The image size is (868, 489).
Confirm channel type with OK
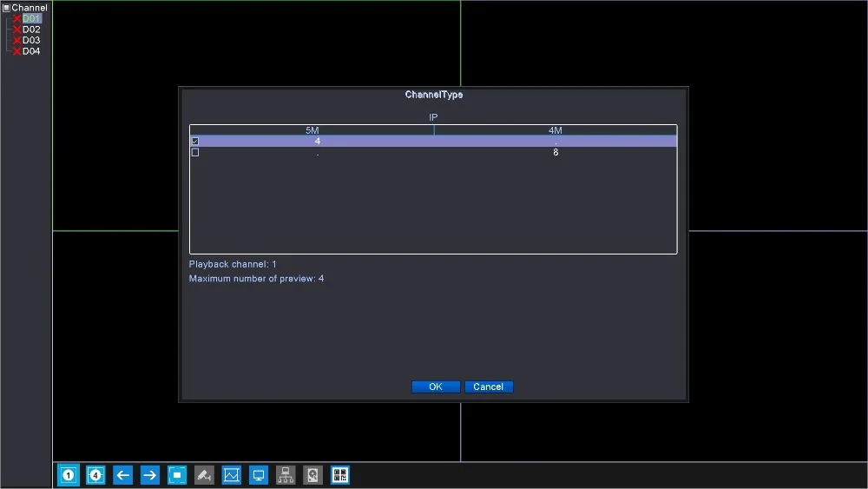click(x=436, y=387)
